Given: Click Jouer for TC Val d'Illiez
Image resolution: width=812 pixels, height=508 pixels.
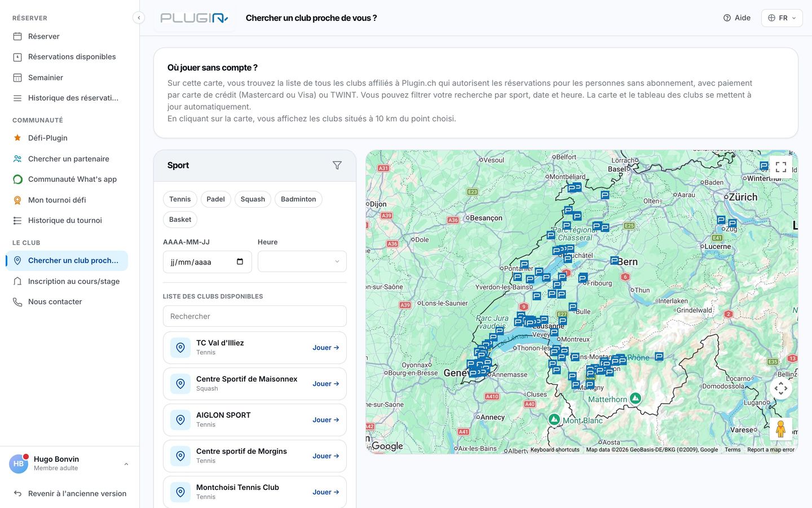Looking at the screenshot, I should tap(326, 348).
